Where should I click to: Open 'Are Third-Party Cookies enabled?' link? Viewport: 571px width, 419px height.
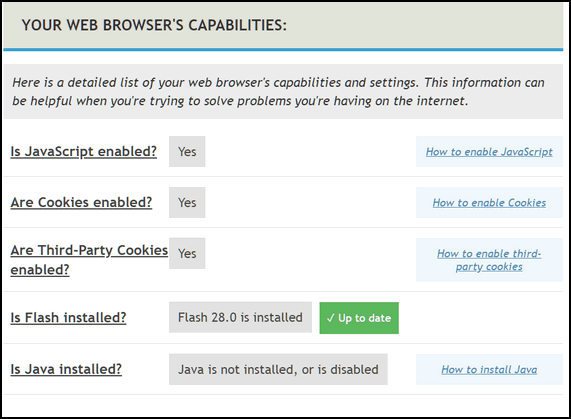[89, 260]
